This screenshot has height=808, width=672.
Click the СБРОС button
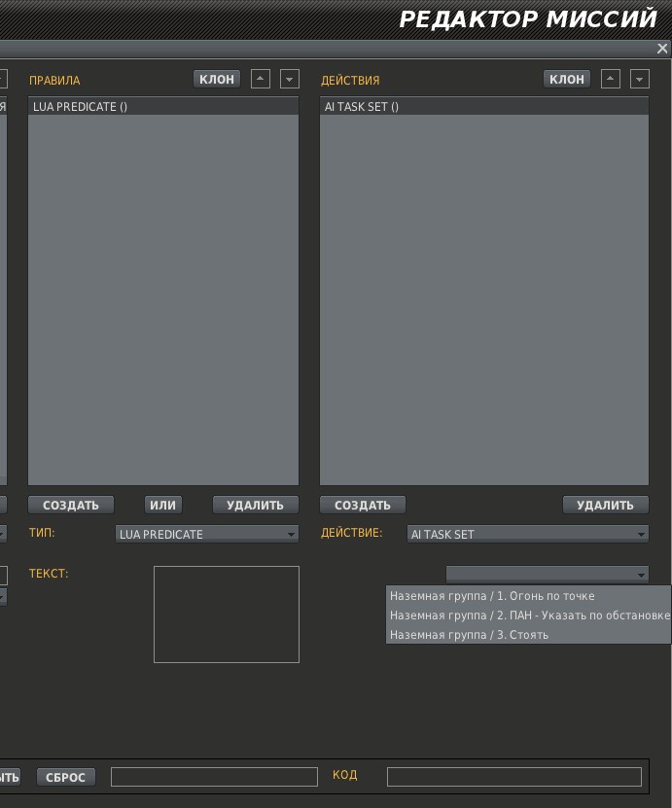pos(65,777)
